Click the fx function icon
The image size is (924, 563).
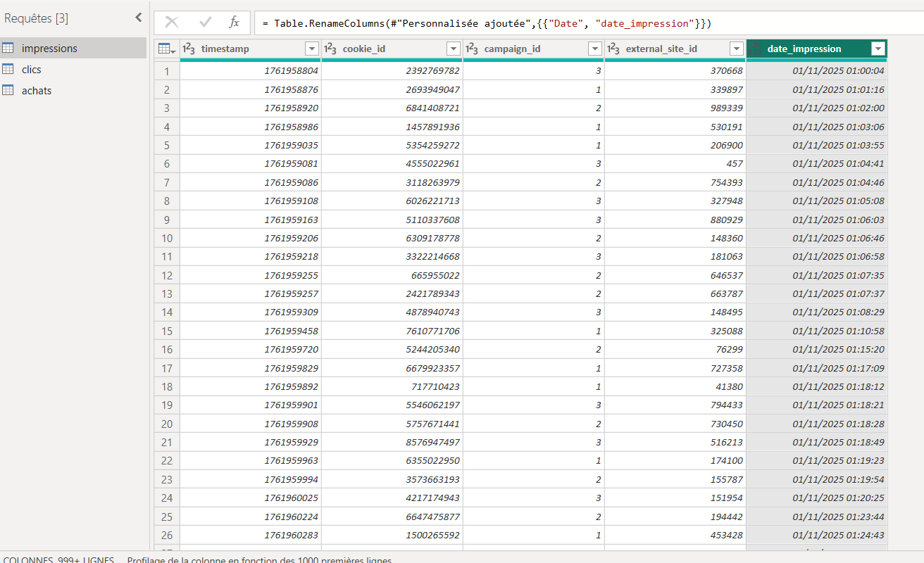click(235, 23)
